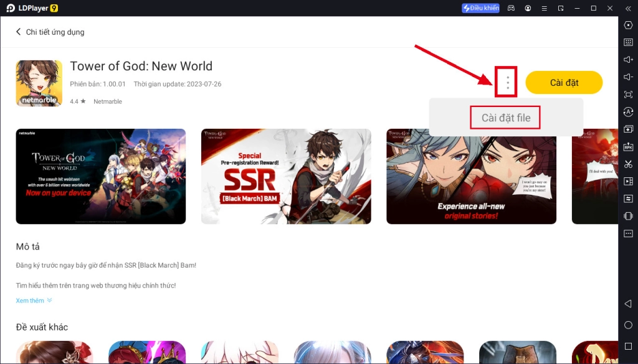638x364 pixels.
Task: Open the account icon in title bar
Action: (528, 8)
